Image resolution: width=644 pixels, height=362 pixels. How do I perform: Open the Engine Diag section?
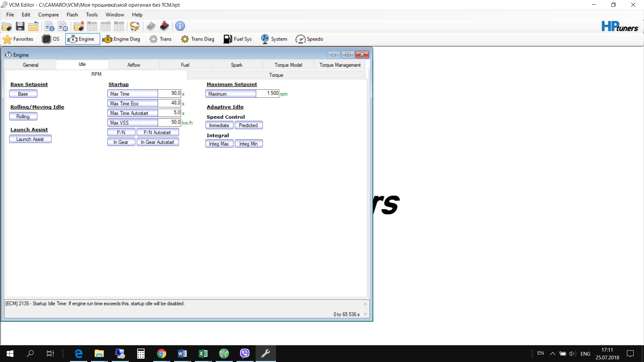pyautogui.click(x=121, y=39)
